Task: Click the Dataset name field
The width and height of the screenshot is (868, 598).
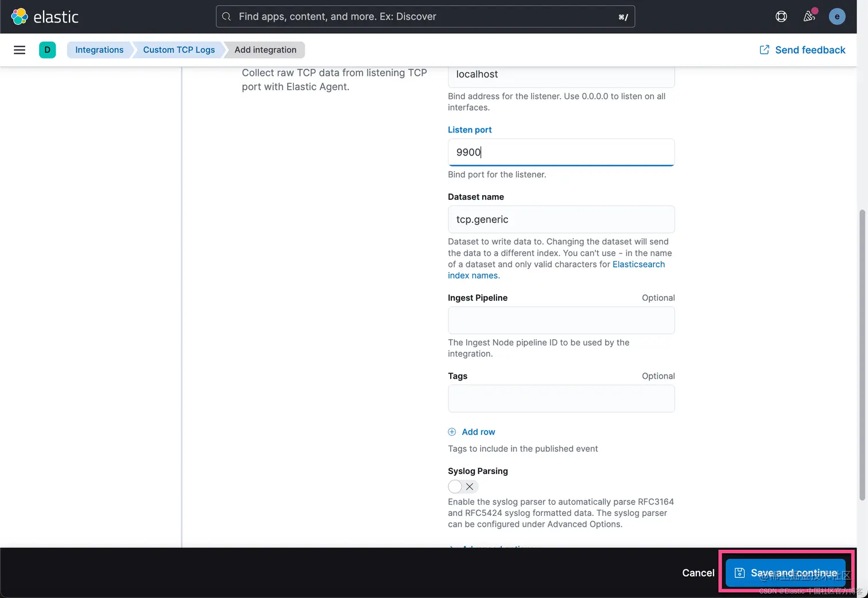Action: 561,219
